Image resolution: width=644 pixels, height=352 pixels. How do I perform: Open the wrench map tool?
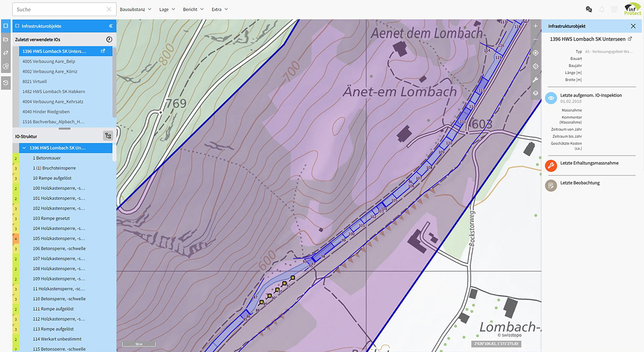click(x=535, y=80)
